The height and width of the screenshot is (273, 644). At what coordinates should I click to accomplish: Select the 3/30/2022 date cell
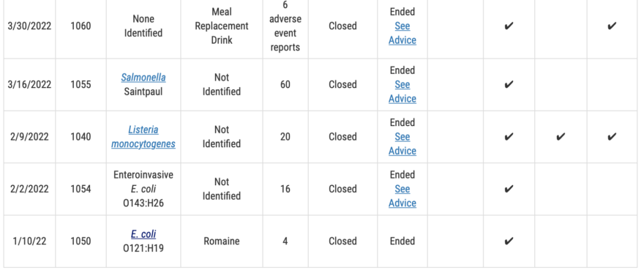(29, 26)
